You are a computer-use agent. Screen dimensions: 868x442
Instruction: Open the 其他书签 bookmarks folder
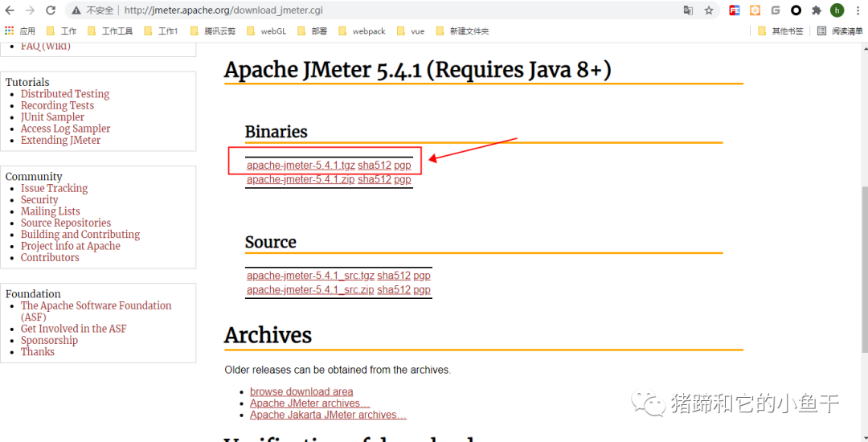pyautogui.click(x=780, y=31)
